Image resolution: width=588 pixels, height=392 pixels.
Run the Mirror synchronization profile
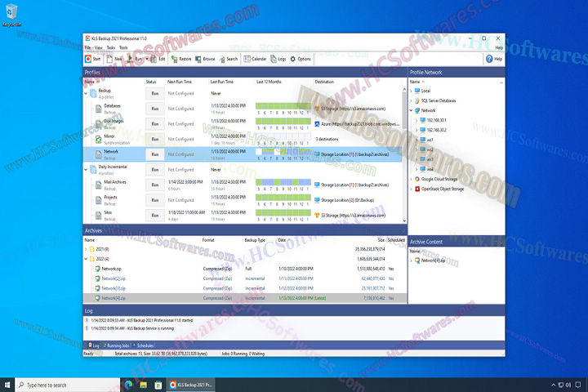[155, 139]
